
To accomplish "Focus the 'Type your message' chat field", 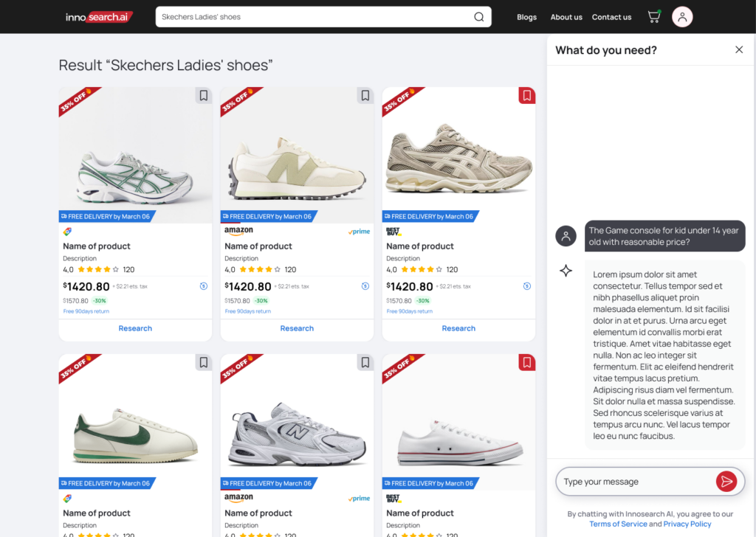I will (x=636, y=481).
